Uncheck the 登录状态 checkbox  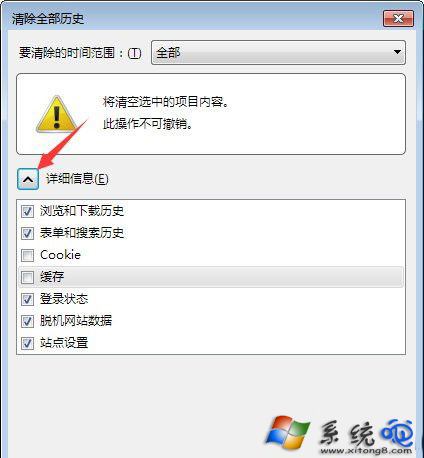coord(27,299)
